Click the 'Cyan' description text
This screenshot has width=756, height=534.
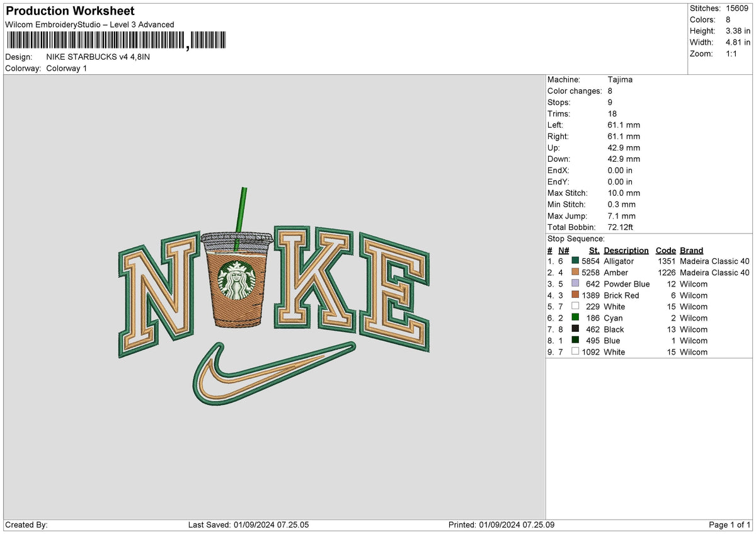pyautogui.click(x=613, y=317)
